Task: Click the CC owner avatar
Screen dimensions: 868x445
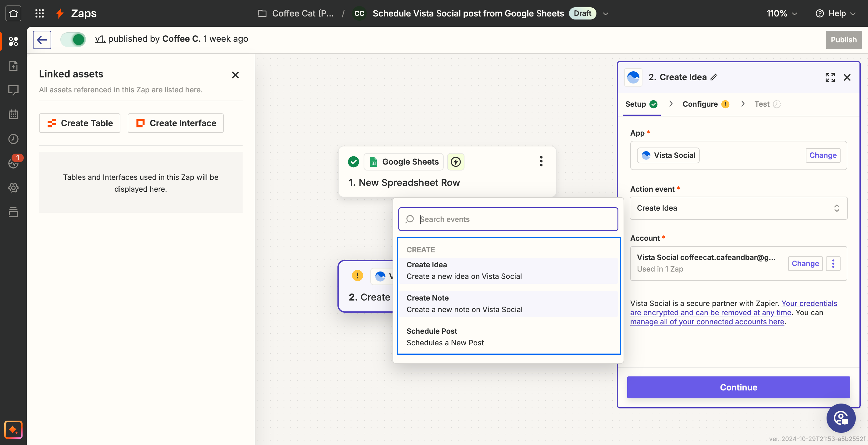Action: point(359,13)
